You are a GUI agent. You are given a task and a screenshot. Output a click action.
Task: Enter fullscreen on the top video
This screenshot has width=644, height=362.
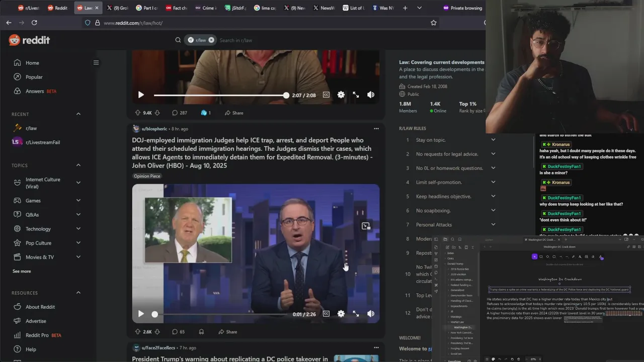tap(356, 95)
